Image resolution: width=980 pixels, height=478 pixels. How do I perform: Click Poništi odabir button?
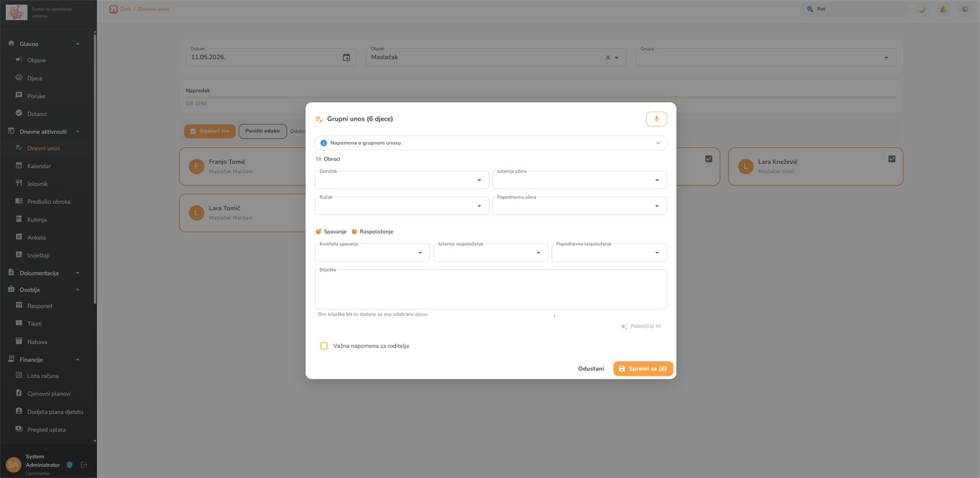pyautogui.click(x=263, y=131)
